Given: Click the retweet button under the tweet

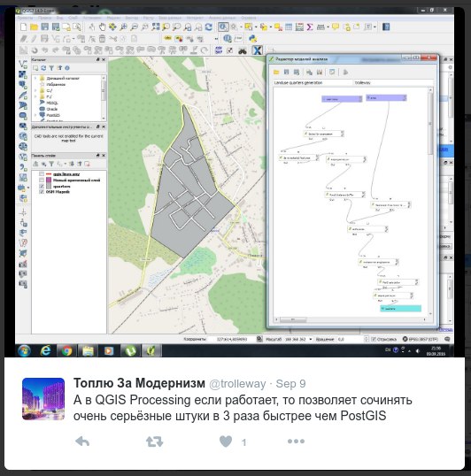Looking at the screenshot, I should pyautogui.click(x=155, y=441).
